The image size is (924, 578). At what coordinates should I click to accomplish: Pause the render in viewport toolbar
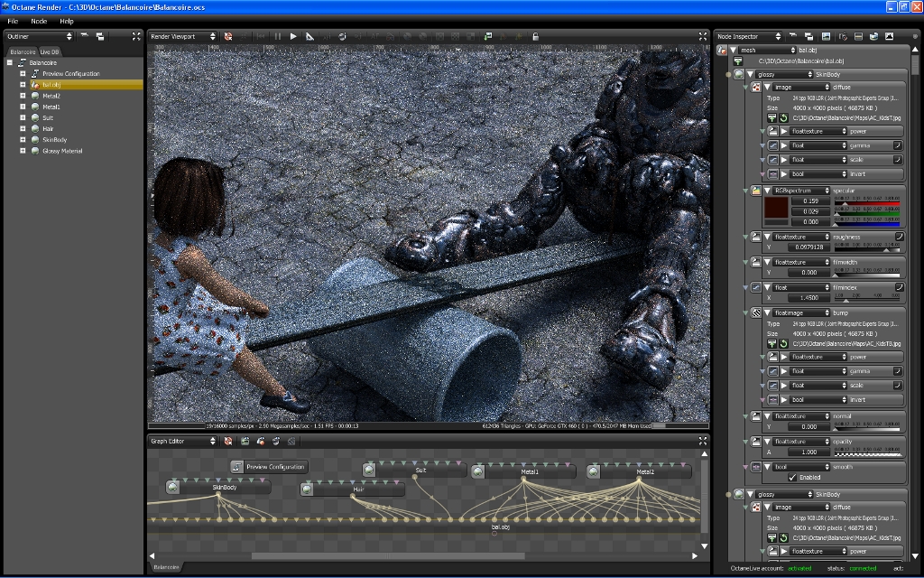click(277, 36)
